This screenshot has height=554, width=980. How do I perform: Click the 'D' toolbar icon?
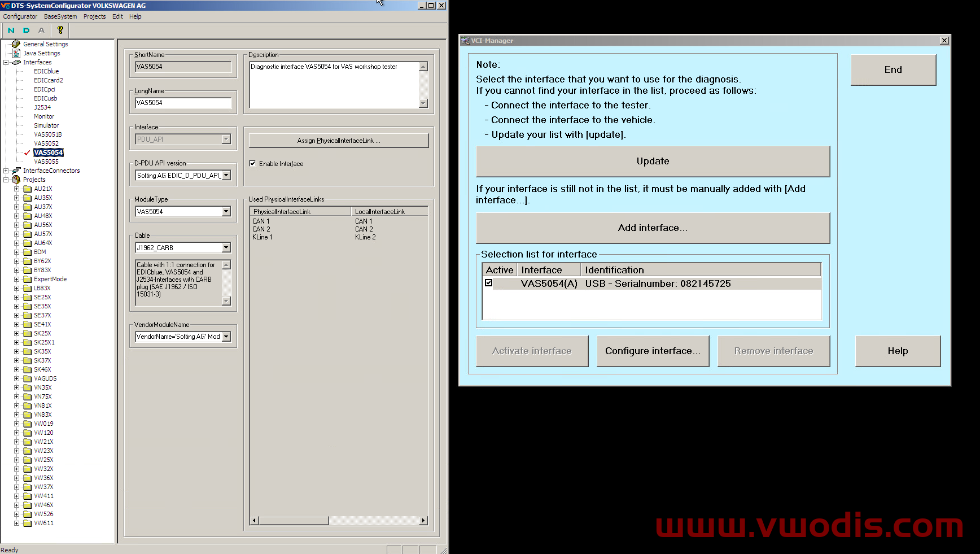tap(26, 30)
